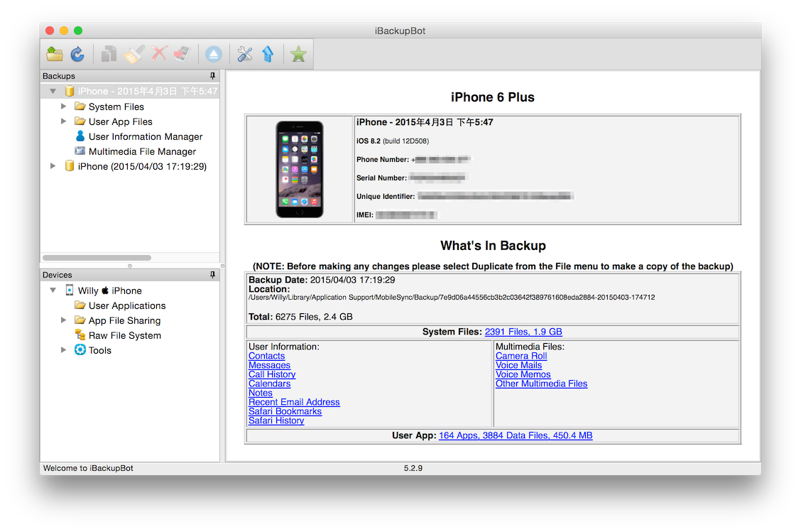Select User Applications under Willy iPhone
Screen dimensions: 801x532
tap(127, 305)
